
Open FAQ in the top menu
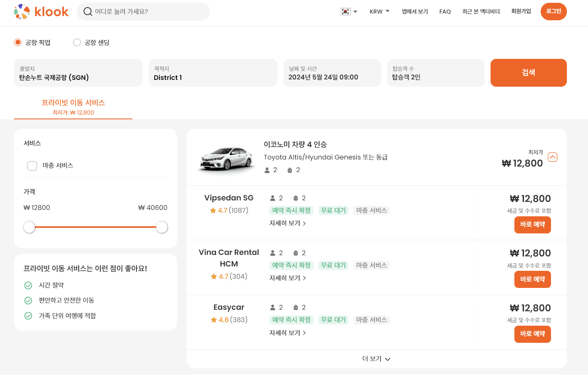pyautogui.click(x=445, y=12)
